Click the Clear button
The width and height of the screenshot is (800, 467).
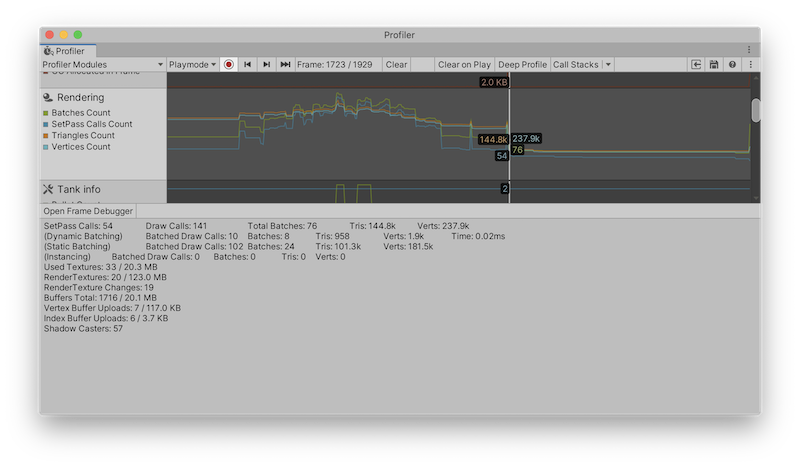click(396, 64)
